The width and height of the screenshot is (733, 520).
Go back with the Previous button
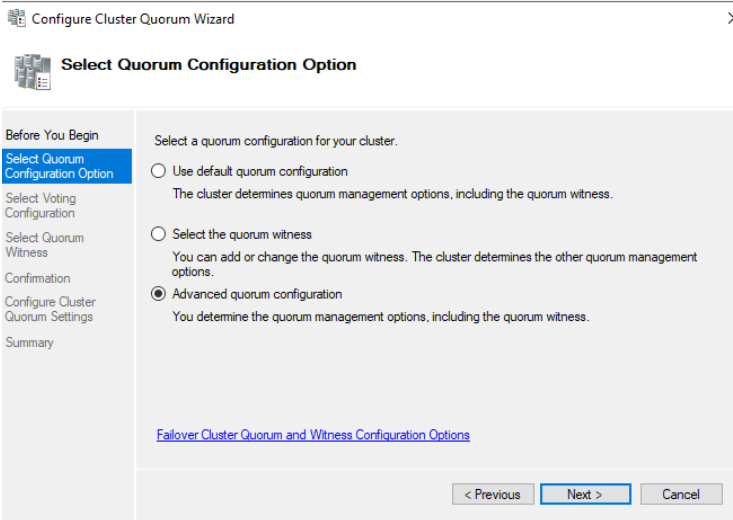(492, 494)
